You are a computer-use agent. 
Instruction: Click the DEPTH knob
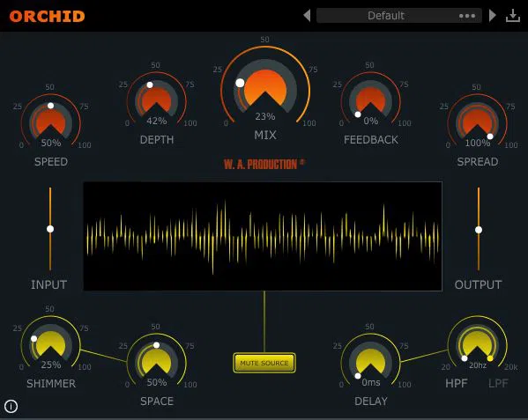tap(157, 99)
